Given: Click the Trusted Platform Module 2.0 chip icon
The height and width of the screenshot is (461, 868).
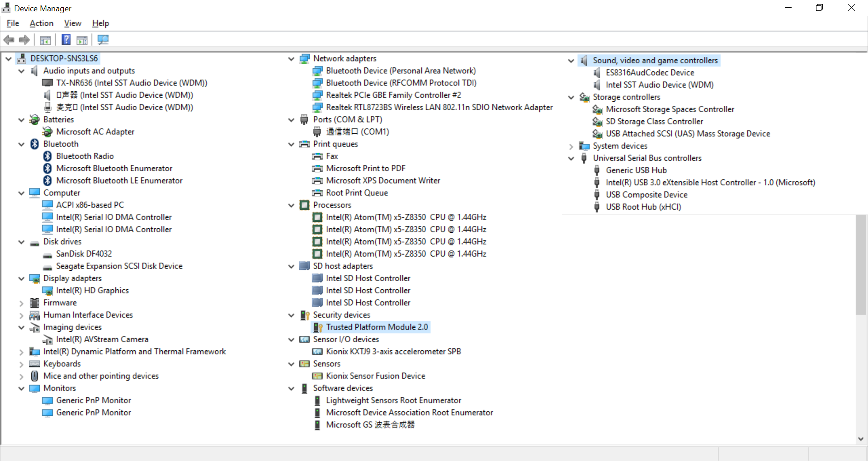Looking at the screenshot, I should 318,327.
